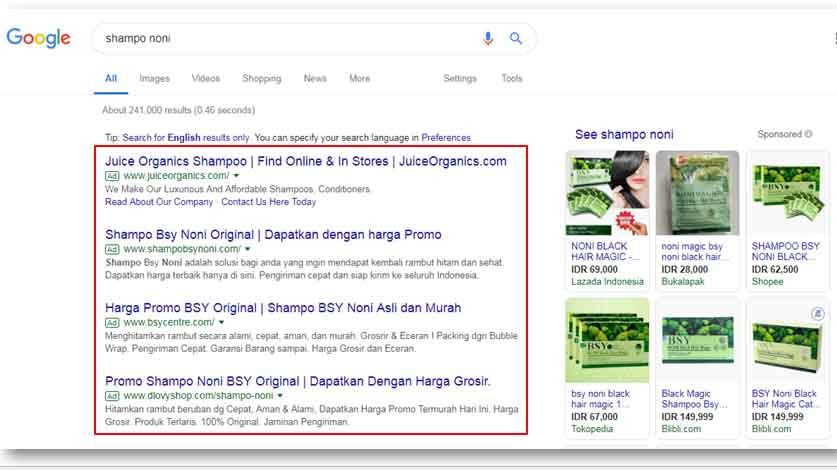
Task: Expand dropdown arrow beside www.shampobsynoni.com
Action: tap(248, 249)
